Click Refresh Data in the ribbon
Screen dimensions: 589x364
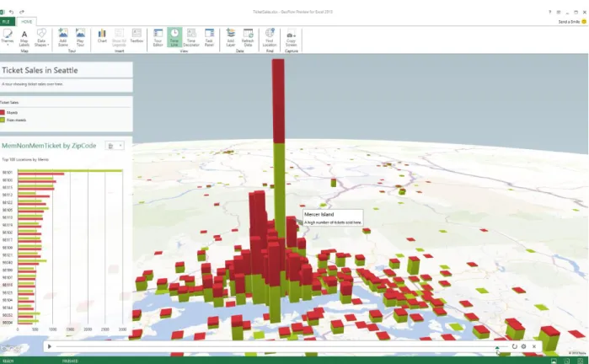pyautogui.click(x=248, y=38)
